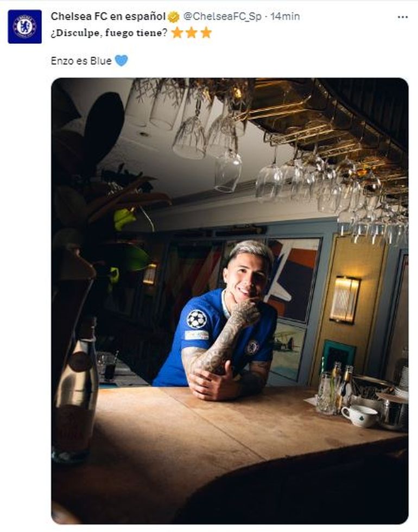Open the tweet via the 14min timestamp
This screenshot has height=532, width=418.
point(285,16)
